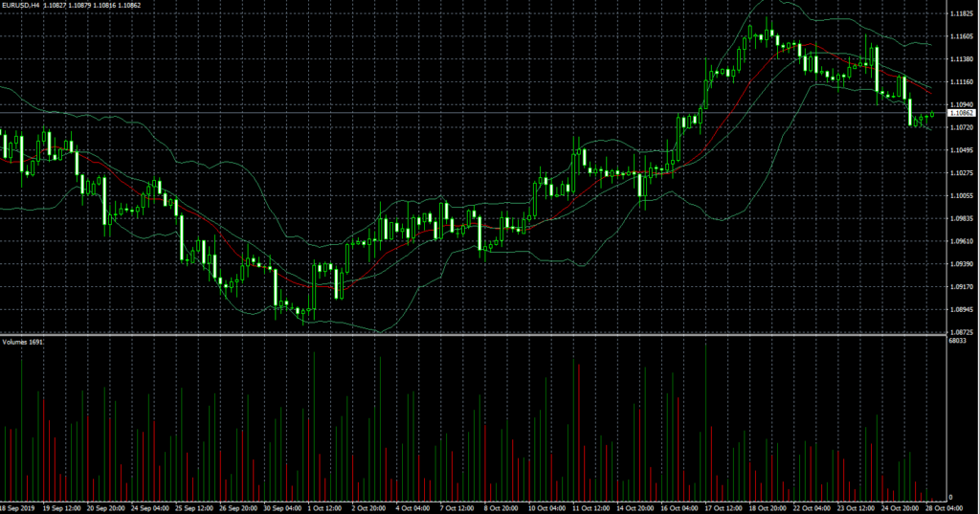Click the EURUSD,H4 chart title text
This screenshot has width=980, height=514.
pos(20,5)
